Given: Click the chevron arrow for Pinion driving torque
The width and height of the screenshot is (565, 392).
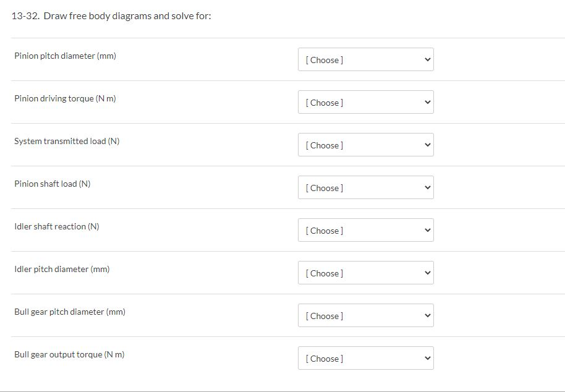Looking at the screenshot, I should 428,102.
